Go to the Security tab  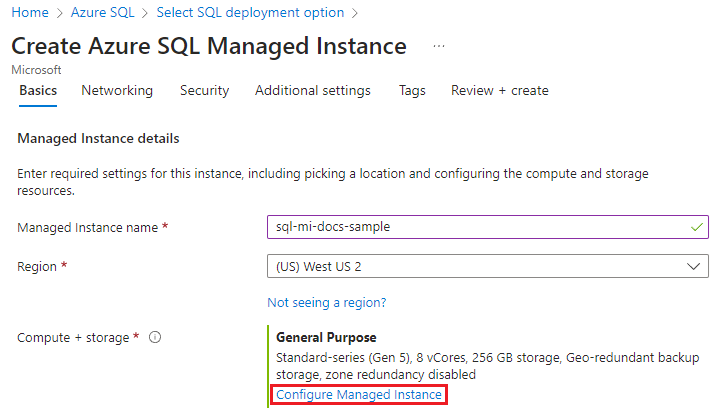tap(204, 90)
